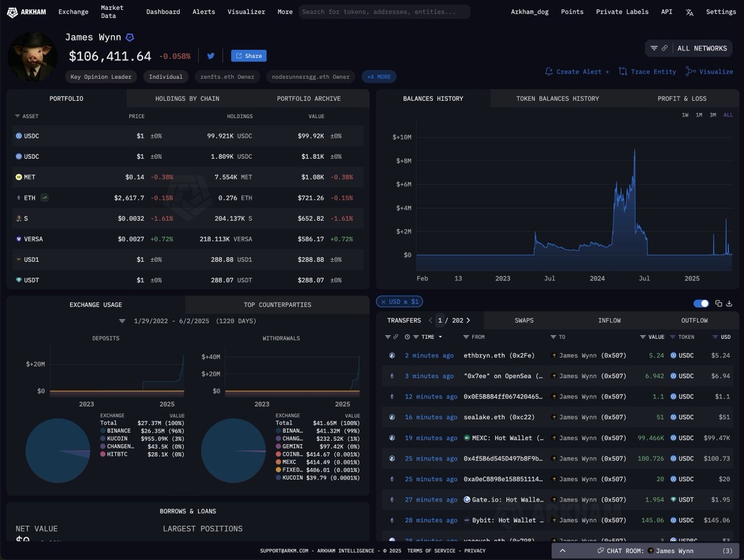The height and width of the screenshot is (560, 744).
Task: Expand the +4 MORE tags
Action: pyautogui.click(x=379, y=77)
